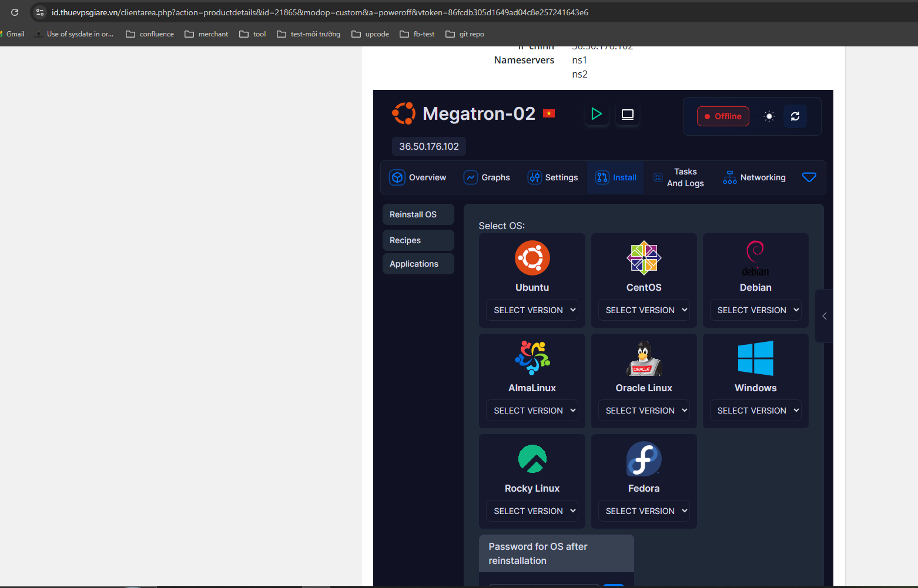Click the Fedora logo
This screenshot has width=918, height=588.
644,459
